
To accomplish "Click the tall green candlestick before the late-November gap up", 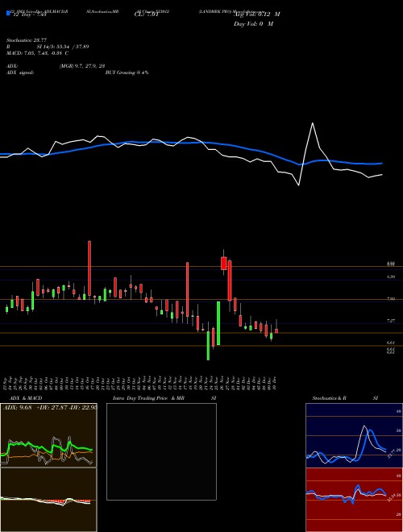I will [x=218, y=323].
